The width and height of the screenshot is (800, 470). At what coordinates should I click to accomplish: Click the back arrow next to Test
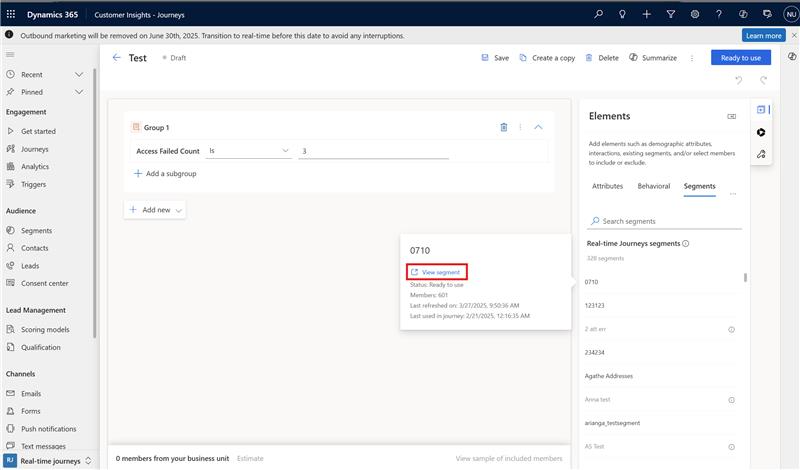pyautogui.click(x=117, y=58)
